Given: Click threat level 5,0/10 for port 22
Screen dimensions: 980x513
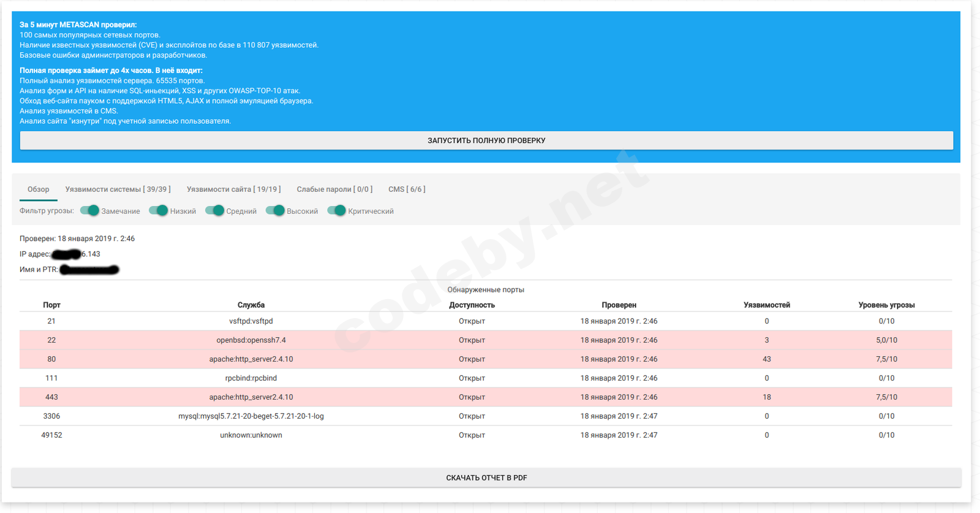Looking at the screenshot, I should tap(886, 340).
